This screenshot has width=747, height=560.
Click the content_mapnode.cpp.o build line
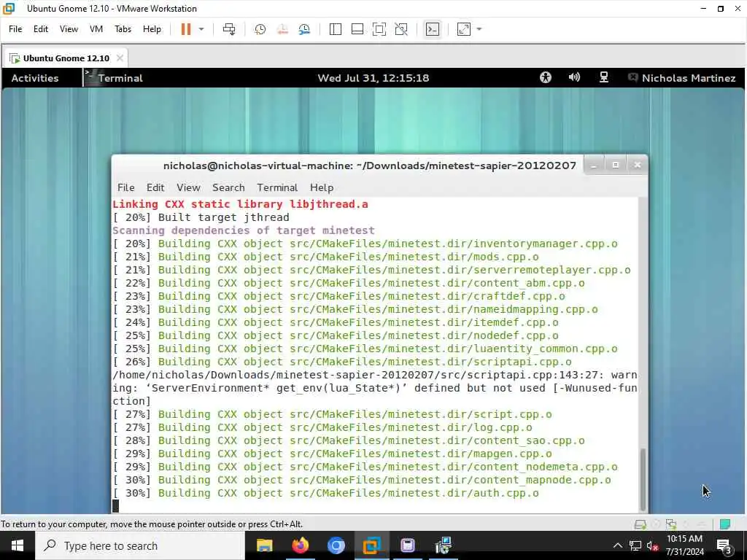[362, 480]
